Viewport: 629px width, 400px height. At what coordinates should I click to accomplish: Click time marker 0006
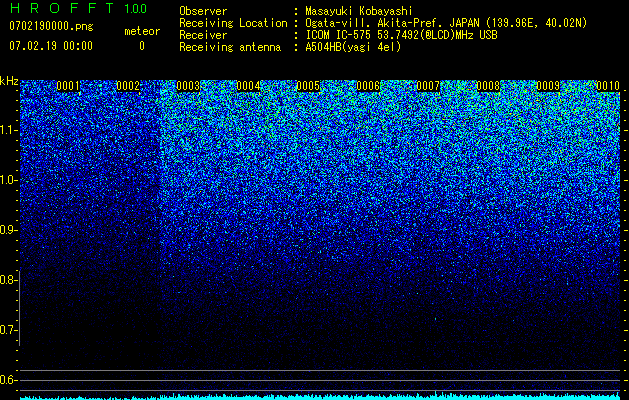tap(368, 86)
